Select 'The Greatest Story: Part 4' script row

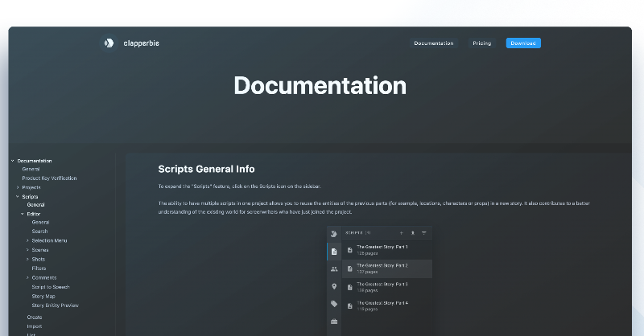(387, 306)
